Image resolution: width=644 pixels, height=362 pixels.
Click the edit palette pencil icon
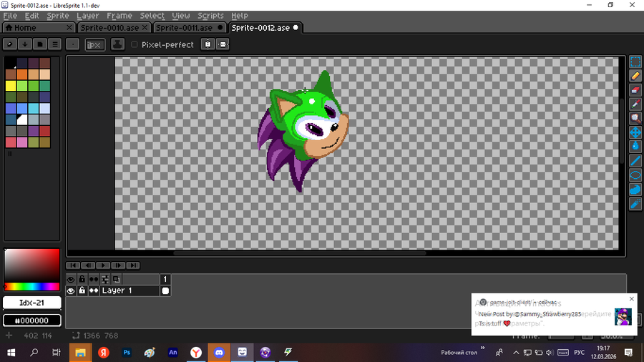pyautogui.click(x=10, y=44)
